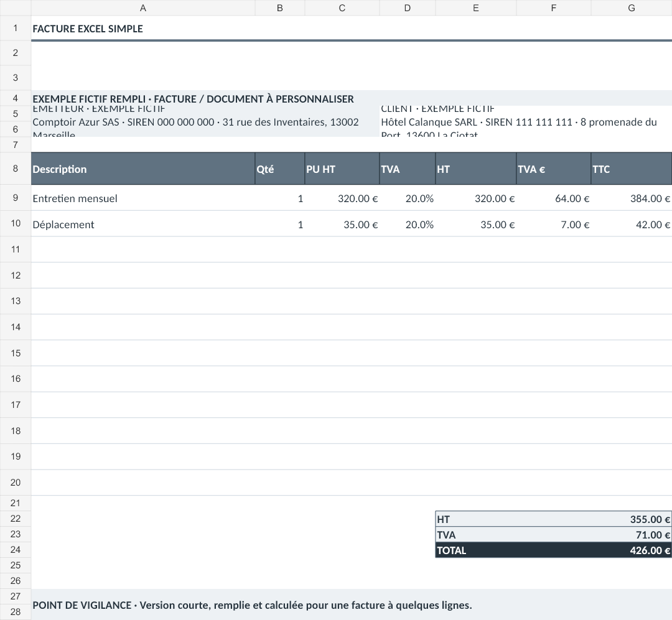Select column A header
672x620 pixels.
[143, 7]
